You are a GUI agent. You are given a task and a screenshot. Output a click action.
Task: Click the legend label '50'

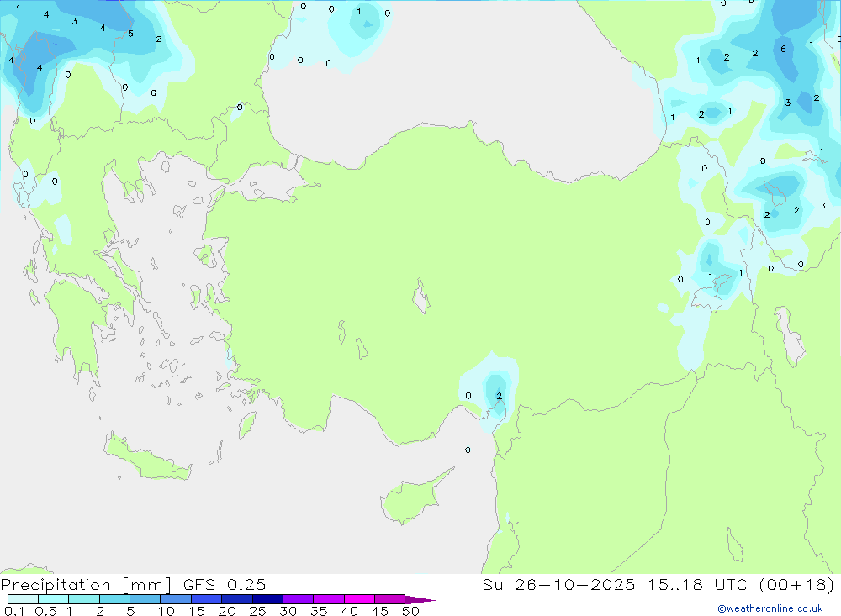[x=410, y=611]
